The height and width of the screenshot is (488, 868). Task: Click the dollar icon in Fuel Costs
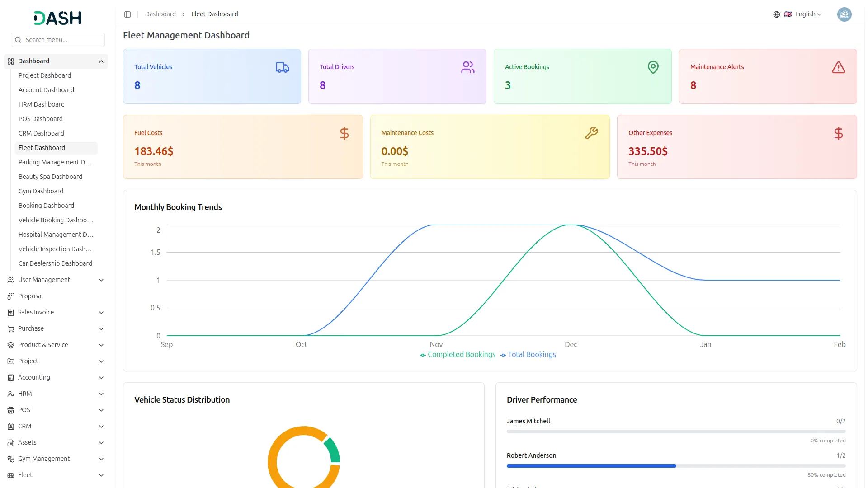click(x=344, y=133)
